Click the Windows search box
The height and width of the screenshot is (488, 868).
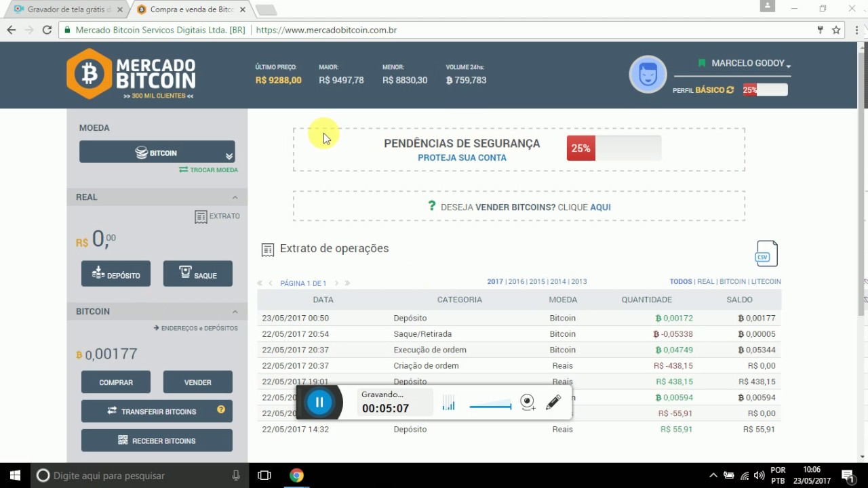[x=139, y=475]
